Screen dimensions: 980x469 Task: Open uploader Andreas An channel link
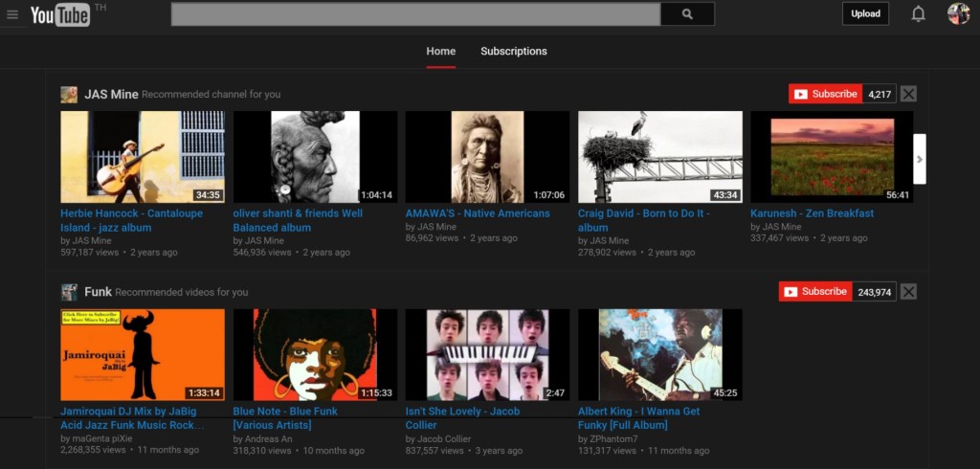[268, 438]
